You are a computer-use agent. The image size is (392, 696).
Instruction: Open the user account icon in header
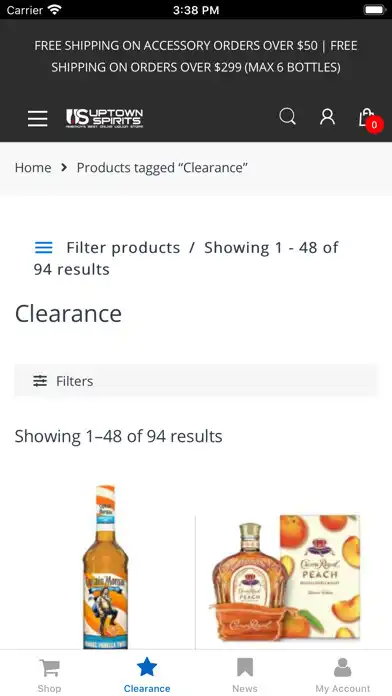click(x=327, y=117)
